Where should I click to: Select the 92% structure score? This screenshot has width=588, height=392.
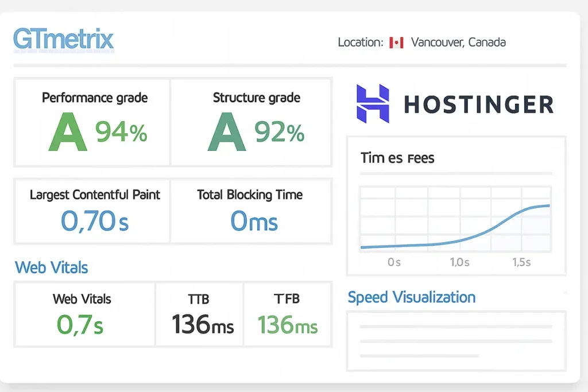coord(280,132)
